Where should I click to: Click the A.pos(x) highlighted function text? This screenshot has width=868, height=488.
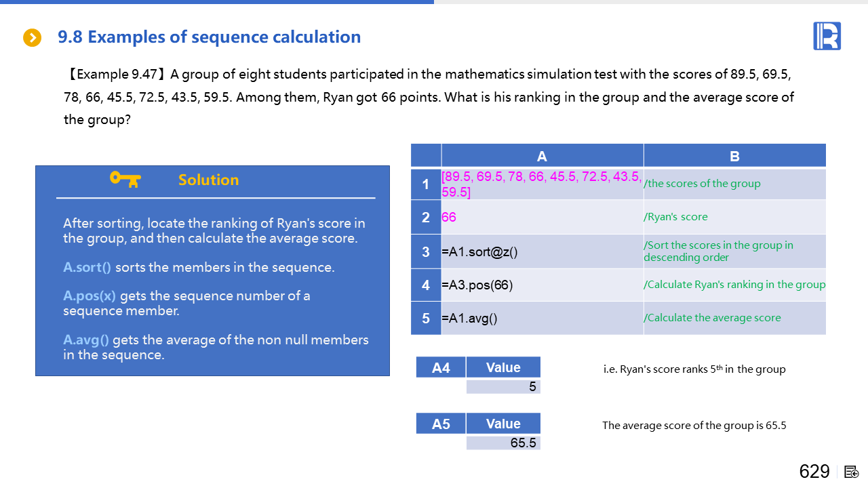click(90, 296)
